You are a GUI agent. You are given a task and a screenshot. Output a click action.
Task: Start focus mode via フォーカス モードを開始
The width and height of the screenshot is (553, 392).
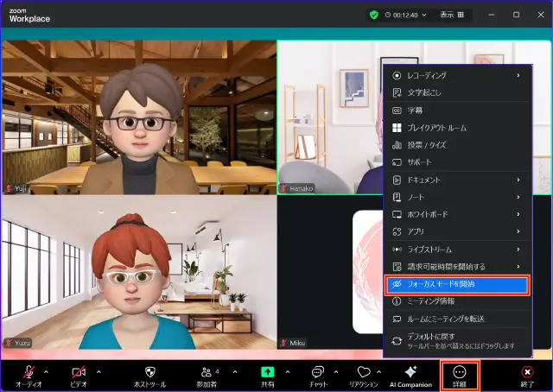tap(457, 284)
